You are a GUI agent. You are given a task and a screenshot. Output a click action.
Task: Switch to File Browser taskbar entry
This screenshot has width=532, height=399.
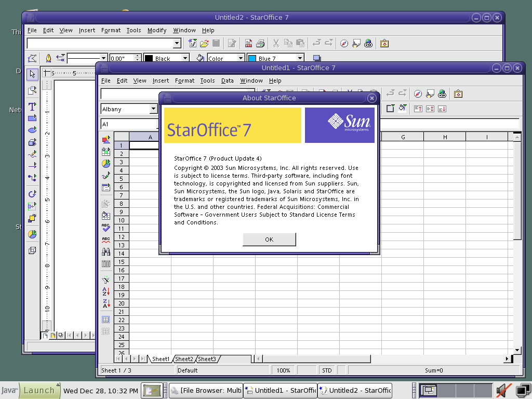coord(206,391)
